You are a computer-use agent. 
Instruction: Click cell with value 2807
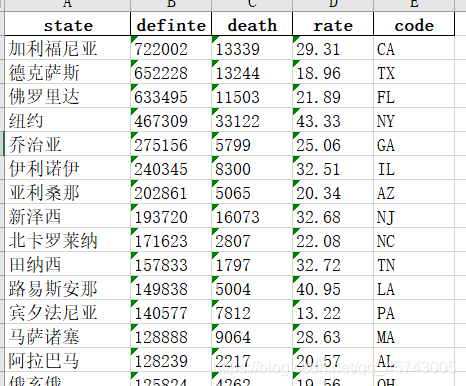tap(252, 240)
